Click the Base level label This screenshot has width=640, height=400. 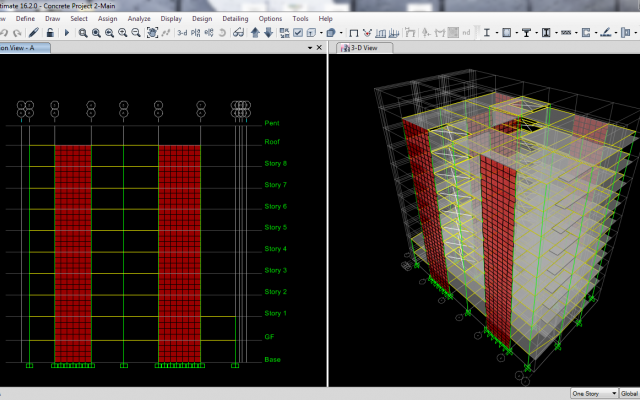point(273,360)
